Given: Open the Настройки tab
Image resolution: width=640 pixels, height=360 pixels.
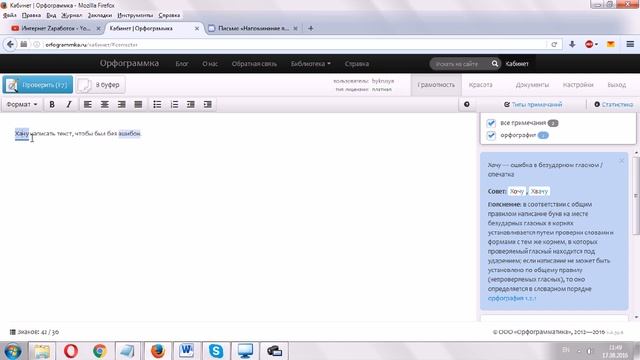Looking at the screenshot, I should point(578,85).
